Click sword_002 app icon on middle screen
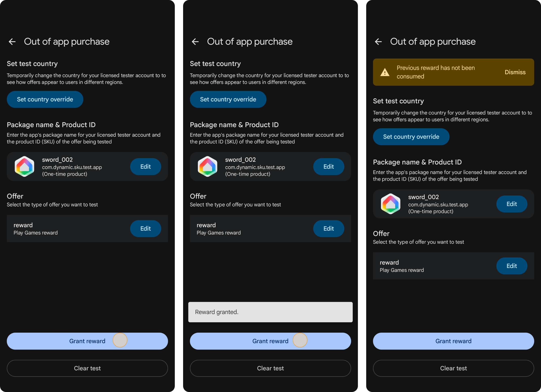 pos(208,166)
